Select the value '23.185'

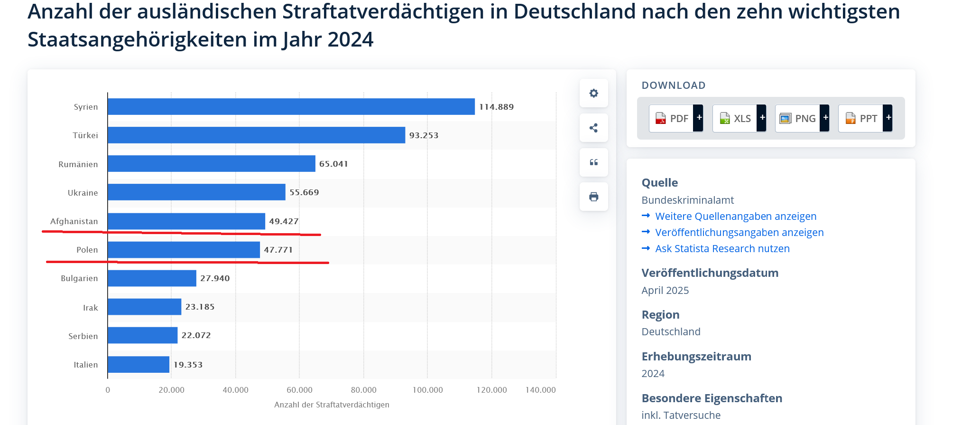200,307
